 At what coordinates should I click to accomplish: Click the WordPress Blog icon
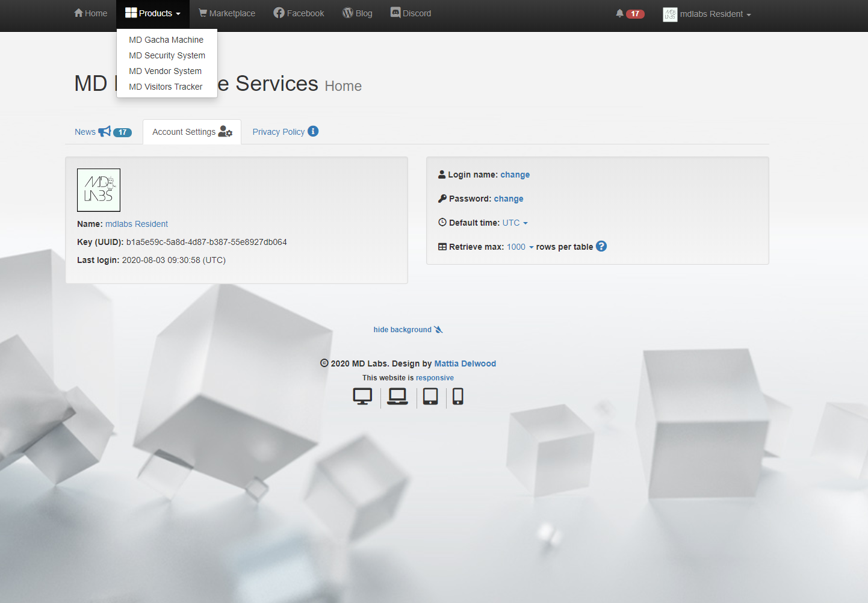(347, 12)
